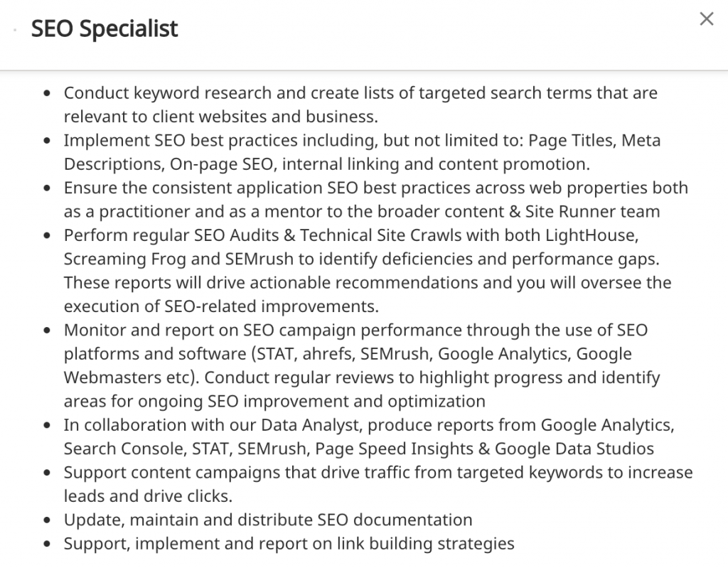728x568 pixels.
Task: Click the SEO Specialist heading
Action: 104,29
